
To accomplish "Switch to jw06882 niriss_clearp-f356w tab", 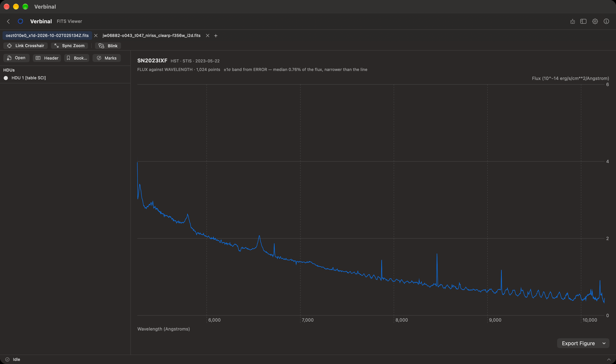I will pyautogui.click(x=151, y=36).
